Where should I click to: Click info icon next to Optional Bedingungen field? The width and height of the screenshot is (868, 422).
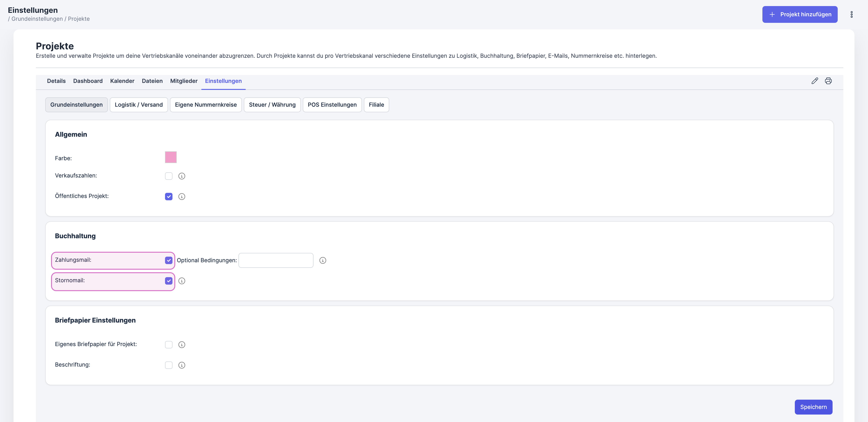tap(322, 260)
